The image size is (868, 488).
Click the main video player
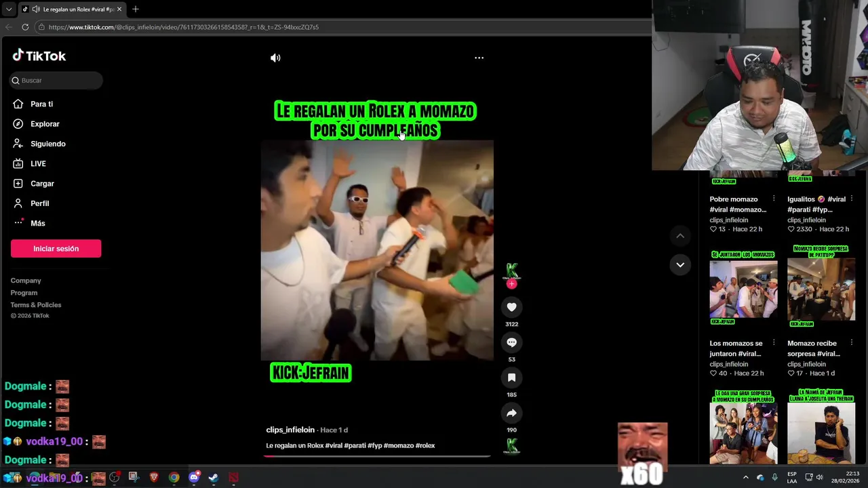(x=377, y=250)
